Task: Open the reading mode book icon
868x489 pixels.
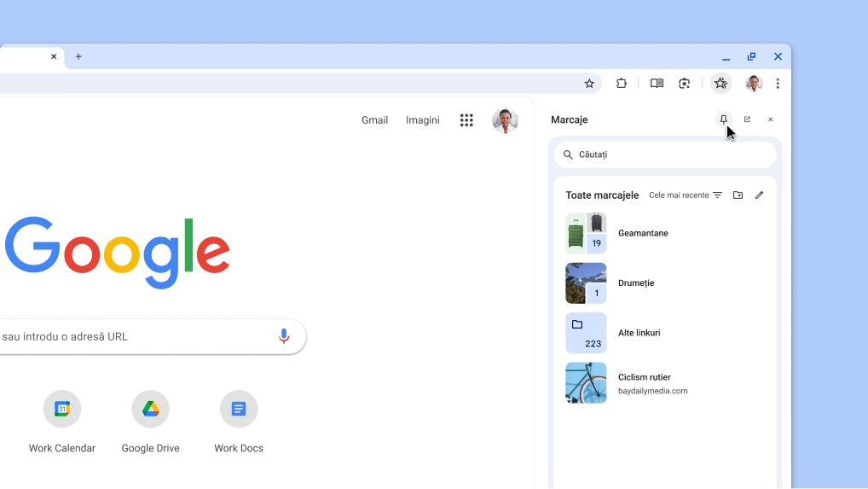Action: click(657, 84)
